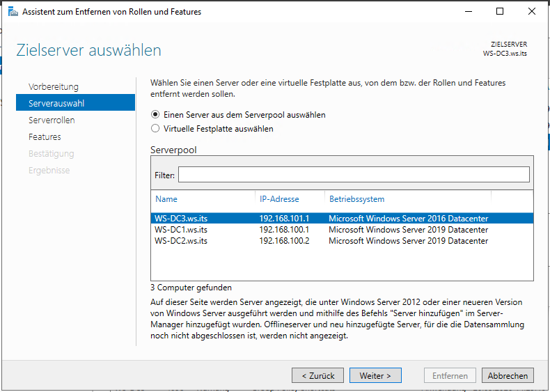Click IP address 192.168.100.1
The height and width of the screenshot is (392, 550).
[284, 230]
